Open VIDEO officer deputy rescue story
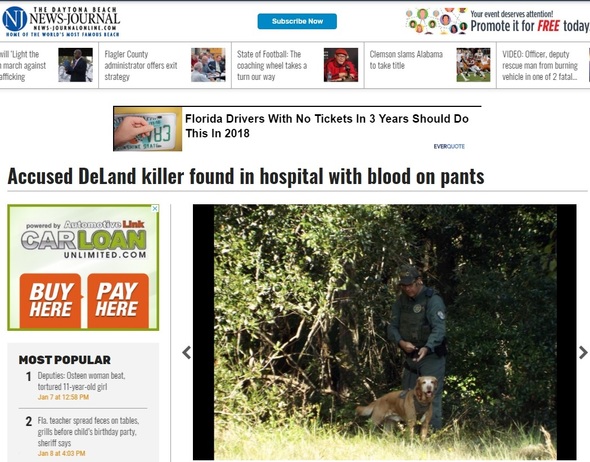 coord(540,65)
